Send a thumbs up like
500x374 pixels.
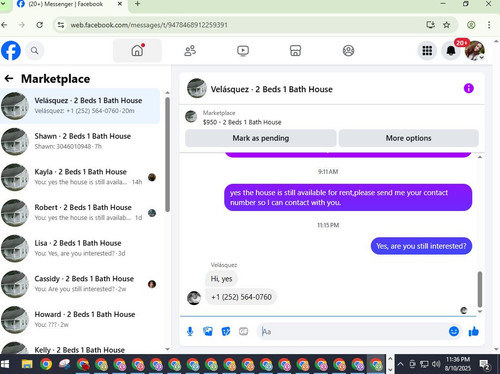coord(473,331)
